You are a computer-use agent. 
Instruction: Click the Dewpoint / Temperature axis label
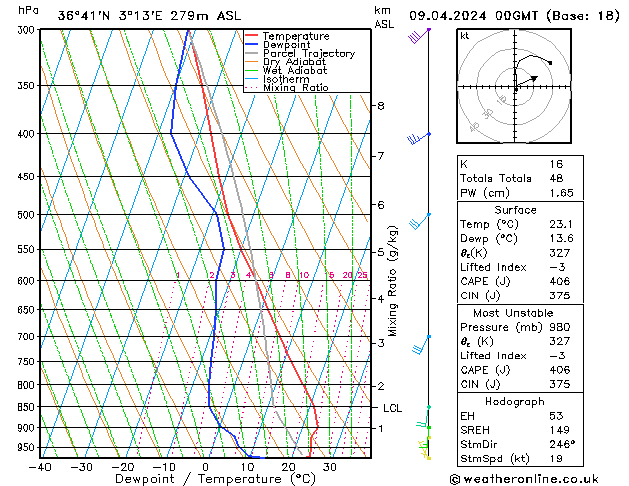click(205, 479)
